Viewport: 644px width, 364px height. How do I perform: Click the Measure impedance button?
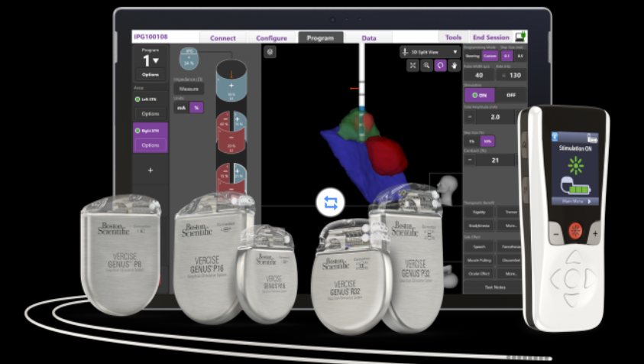[189, 89]
